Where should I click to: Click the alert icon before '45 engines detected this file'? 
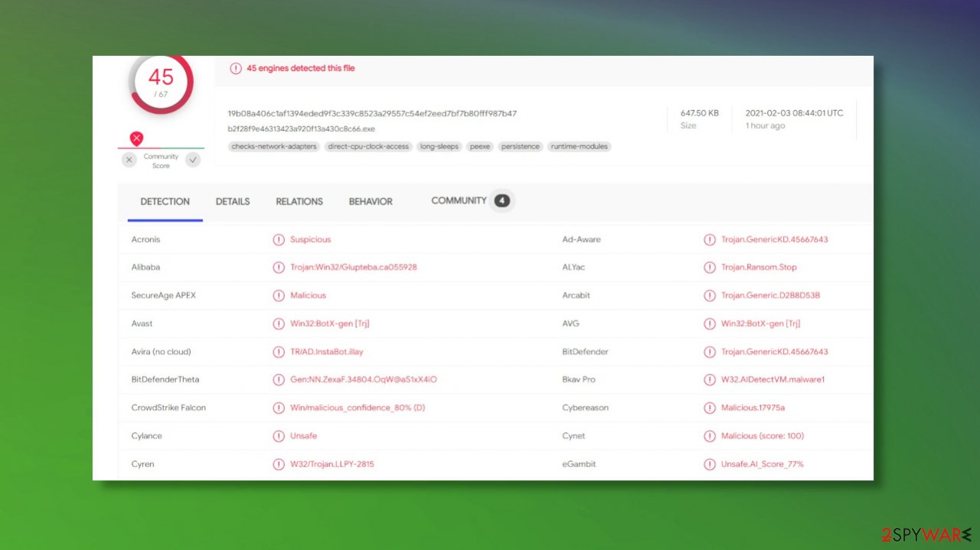click(x=236, y=68)
